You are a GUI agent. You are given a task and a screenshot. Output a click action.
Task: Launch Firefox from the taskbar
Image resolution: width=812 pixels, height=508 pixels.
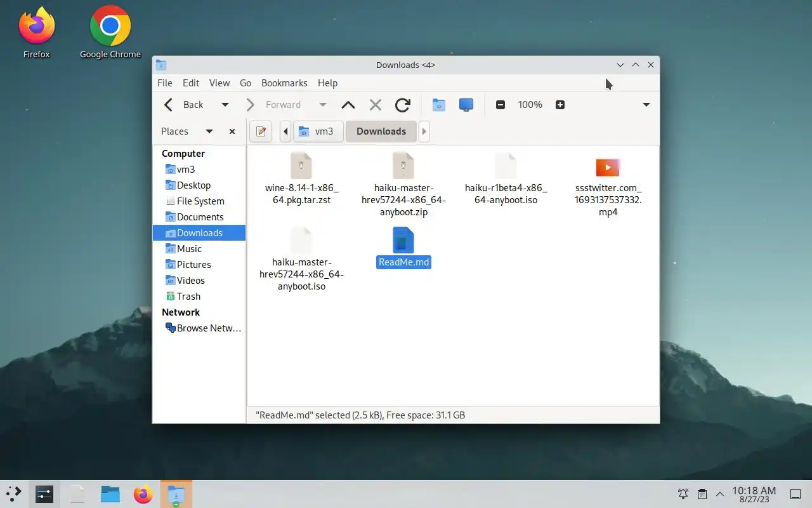tap(143, 493)
